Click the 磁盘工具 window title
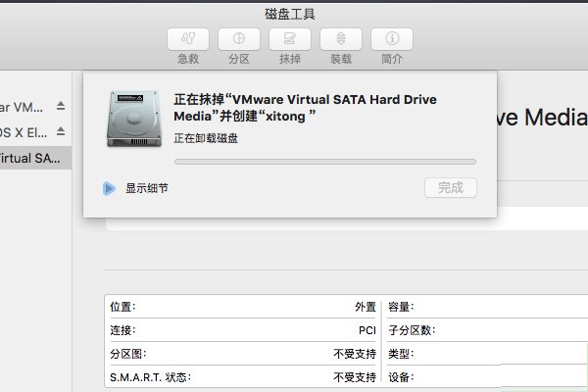The height and width of the screenshot is (392, 588). [x=290, y=15]
